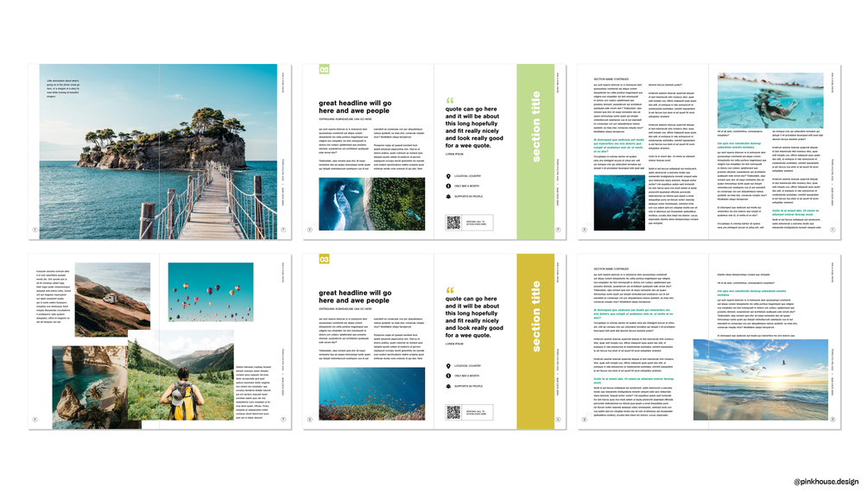Select the camper van on cliff photo
The width and height of the screenshot is (868, 493).
[x=112, y=300]
